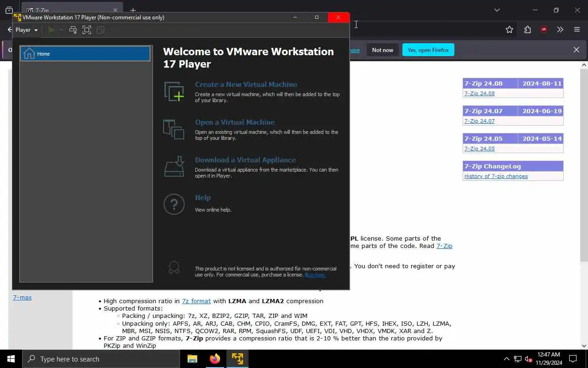Open Firefox extensions puzzle icon
Screen dimensions: 588x368
pos(527,29)
